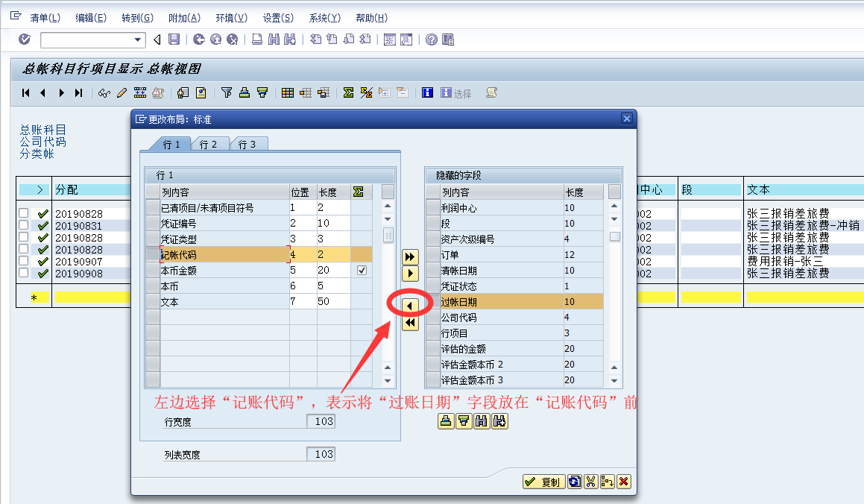Select the pencil change icon in the toolbar
864x504 pixels.
pyautogui.click(x=122, y=92)
